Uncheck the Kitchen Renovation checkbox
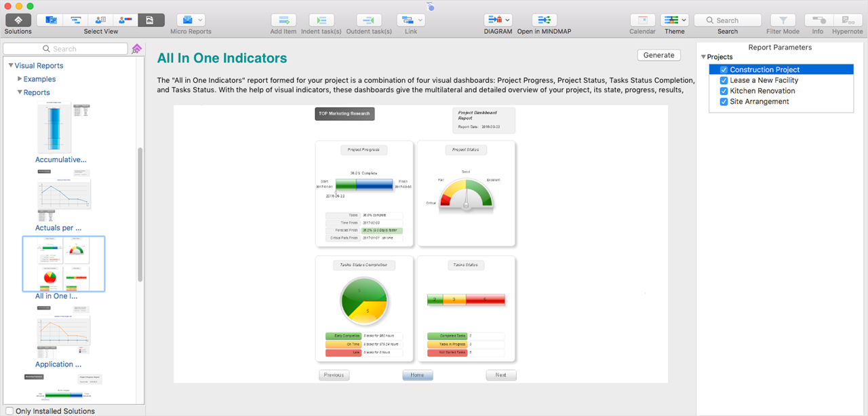The image size is (868, 416). pyautogui.click(x=724, y=91)
